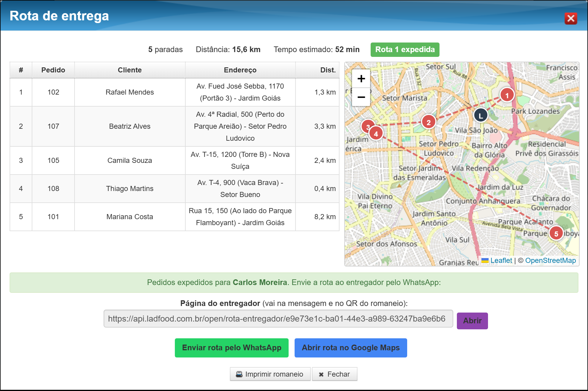Click the Tempo estimado 52 min text
The width and height of the screenshot is (588, 391).
pos(316,49)
